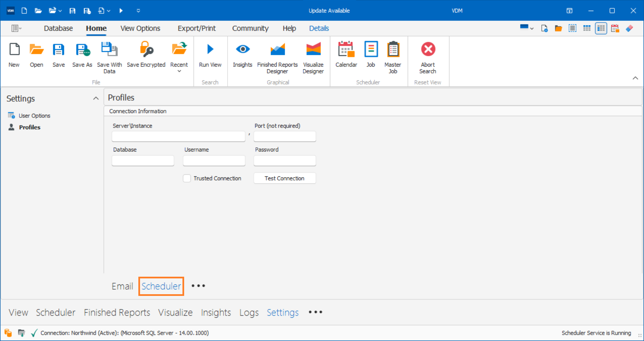Click calendar icon in top-right toolbar
Image resolution: width=644 pixels, height=341 pixels.
[615, 28]
